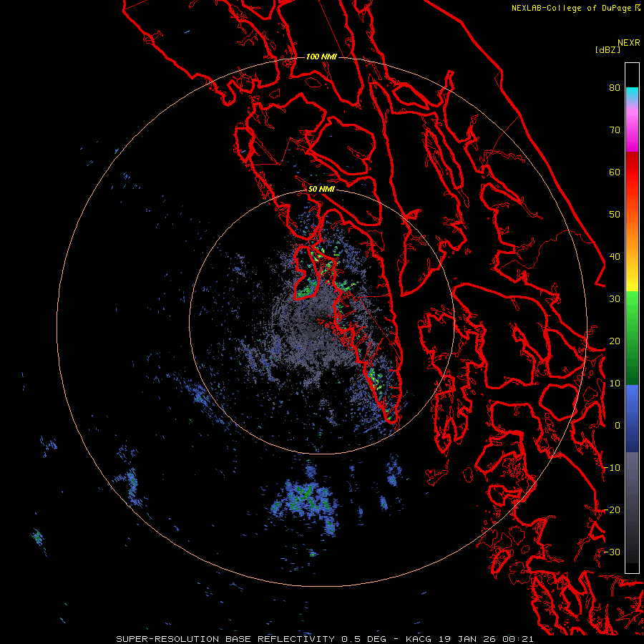Click the 0 value on the dBZ scale
Image resolution: width=644 pixels, height=644 pixels.
coord(618,426)
